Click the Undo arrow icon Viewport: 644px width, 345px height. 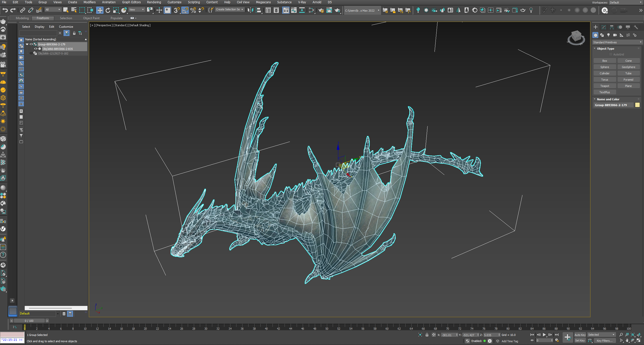[5, 10]
